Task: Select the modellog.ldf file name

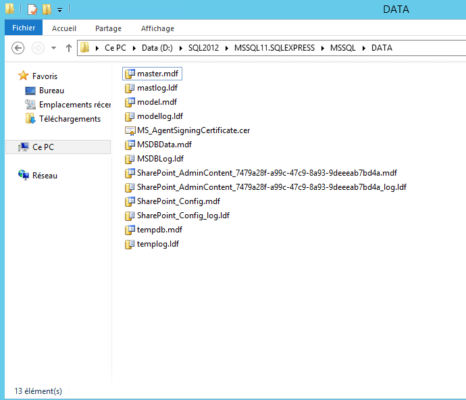Action: point(160,116)
